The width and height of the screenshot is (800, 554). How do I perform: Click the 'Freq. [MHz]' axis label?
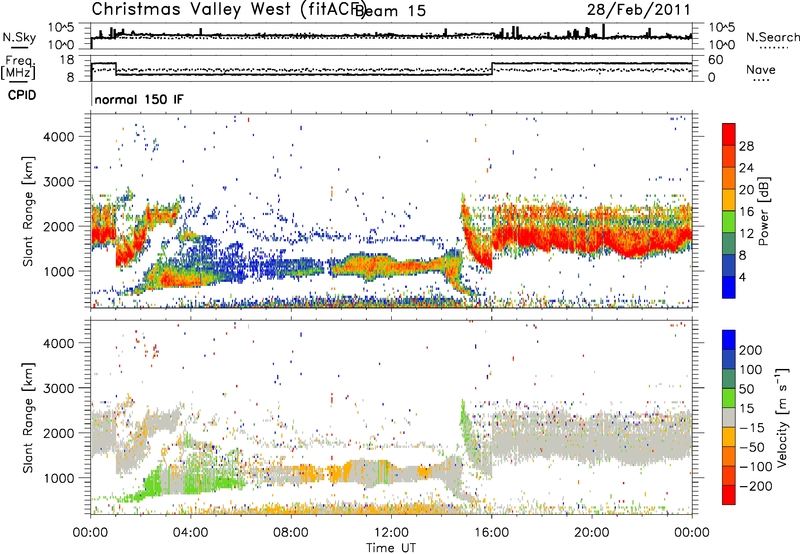tap(19, 67)
